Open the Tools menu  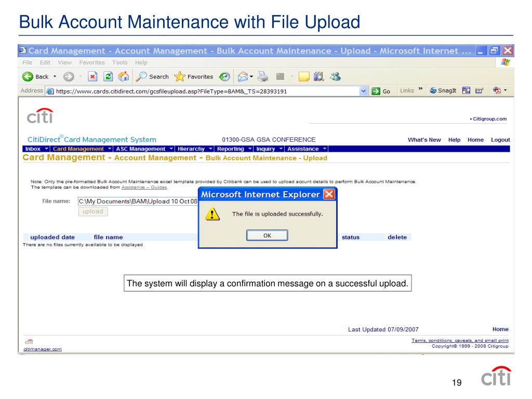[x=120, y=62]
